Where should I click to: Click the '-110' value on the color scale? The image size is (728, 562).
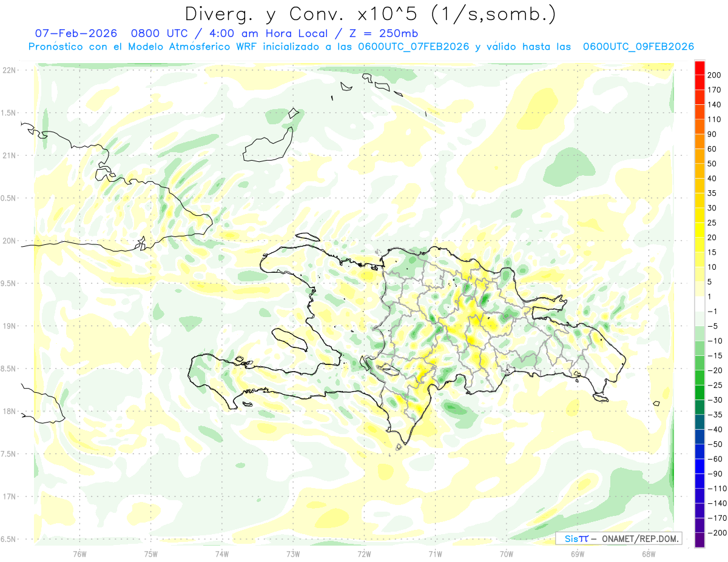click(x=718, y=489)
